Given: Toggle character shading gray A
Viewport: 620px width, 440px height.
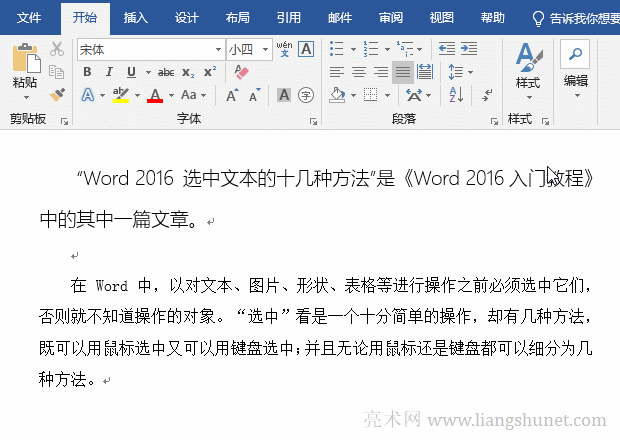Looking at the screenshot, I should tap(284, 95).
